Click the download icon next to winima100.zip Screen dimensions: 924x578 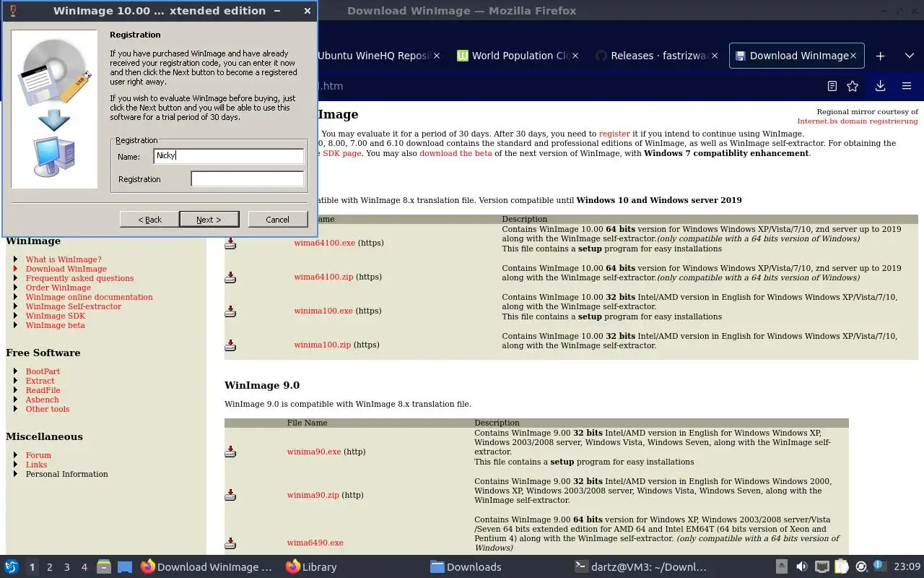point(230,345)
